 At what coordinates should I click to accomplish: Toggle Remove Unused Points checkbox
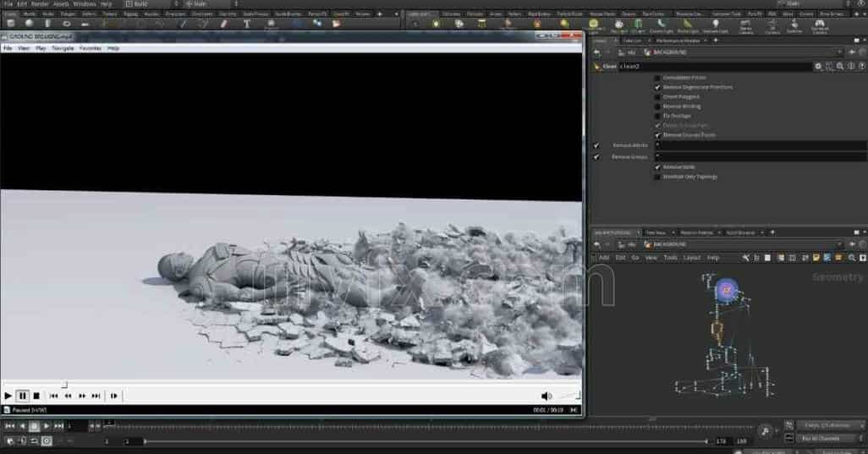pyautogui.click(x=657, y=135)
